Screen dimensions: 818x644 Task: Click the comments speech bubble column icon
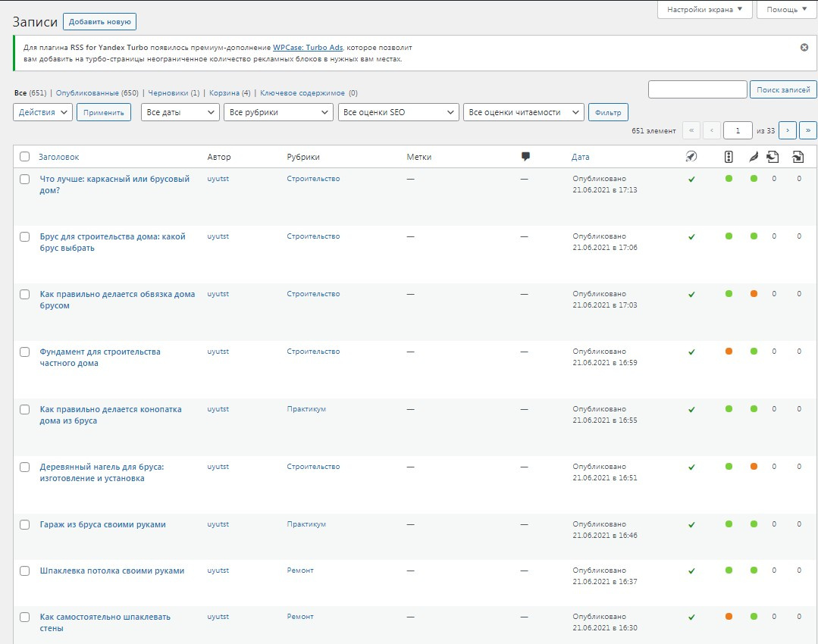click(x=525, y=157)
